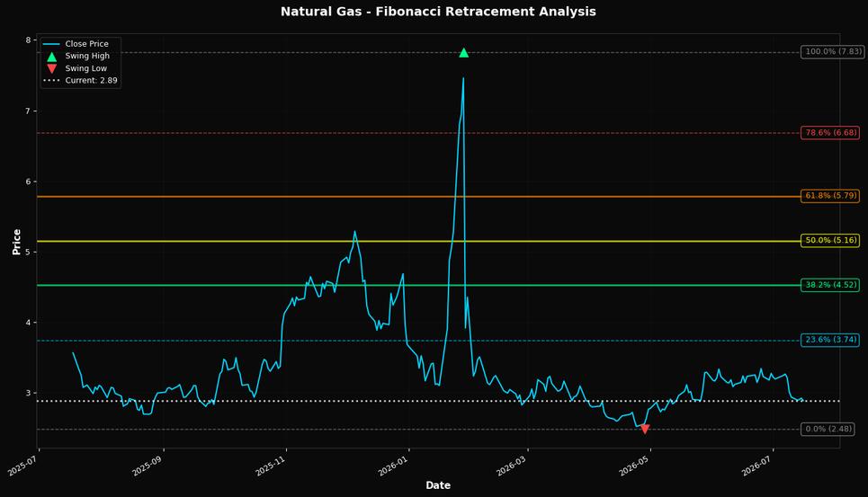Click the y-axis tick label 6
The image size is (868, 497).
[28, 182]
